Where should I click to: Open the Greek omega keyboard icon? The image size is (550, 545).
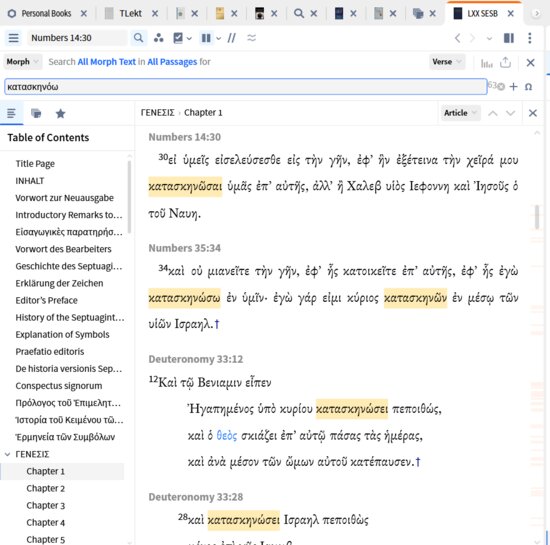(x=528, y=87)
